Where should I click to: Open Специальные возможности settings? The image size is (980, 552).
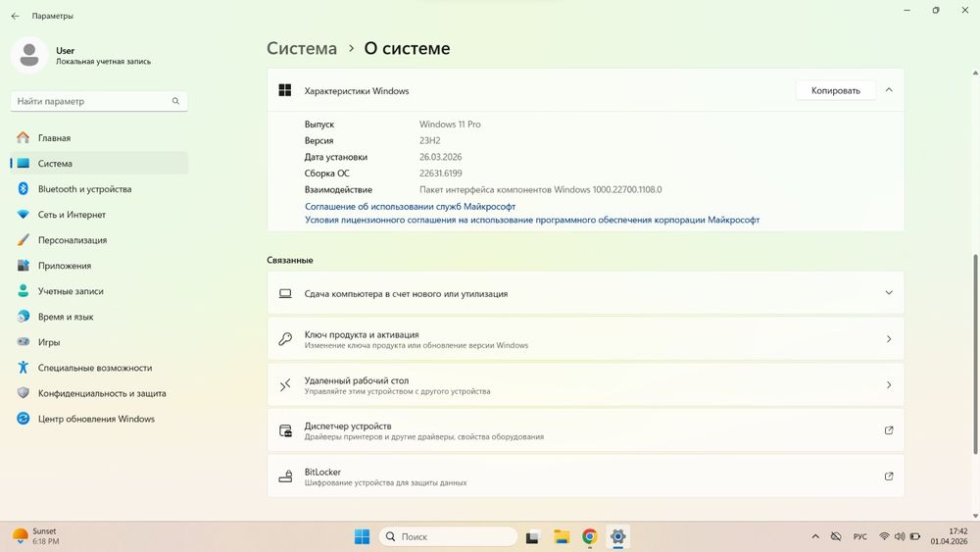click(x=99, y=368)
